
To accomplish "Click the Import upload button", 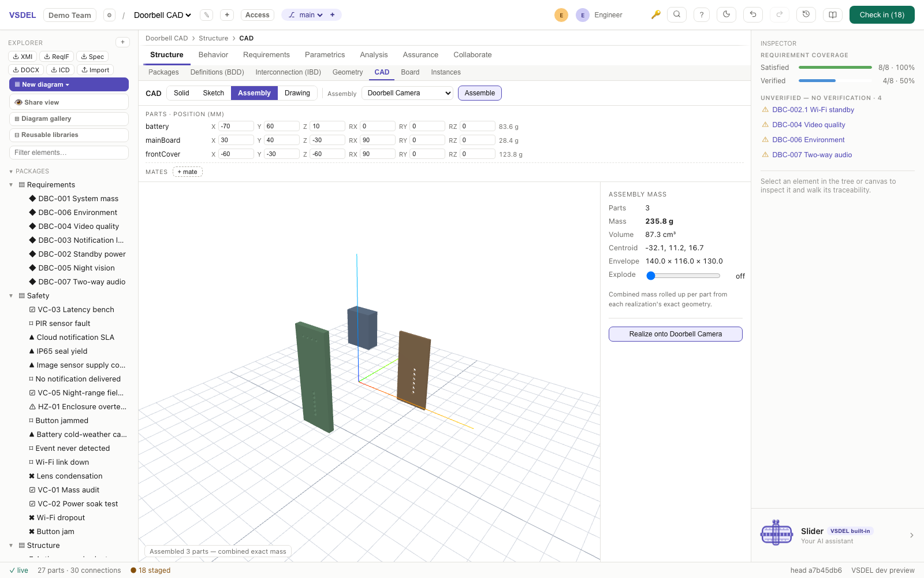I will coord(95,70).
